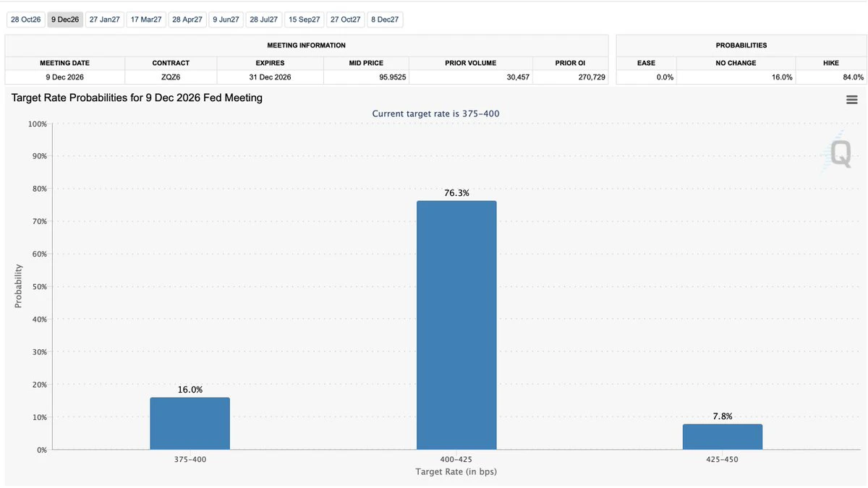Viewport: 868px width, 488px height.
Task: Click the EXPIRES column header
Action: pyautogui.click(x=270, y=63)
